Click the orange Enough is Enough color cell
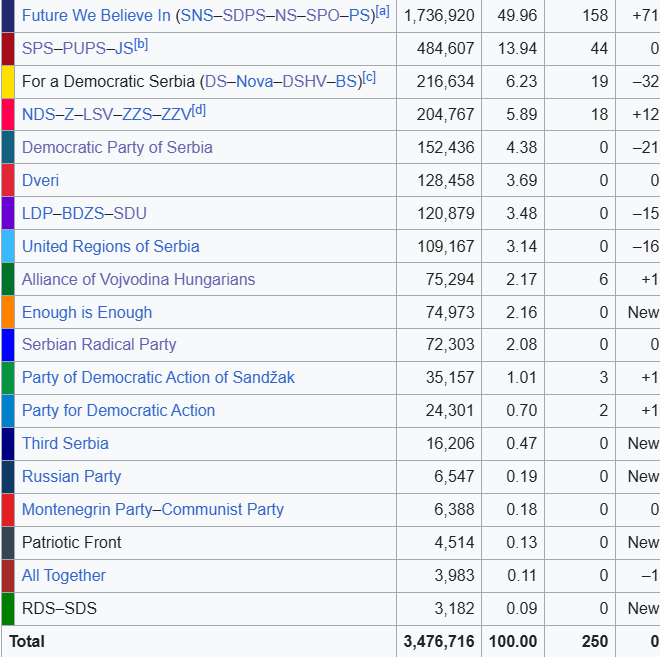This screenshot has height=657, width=660. point(7,312)
